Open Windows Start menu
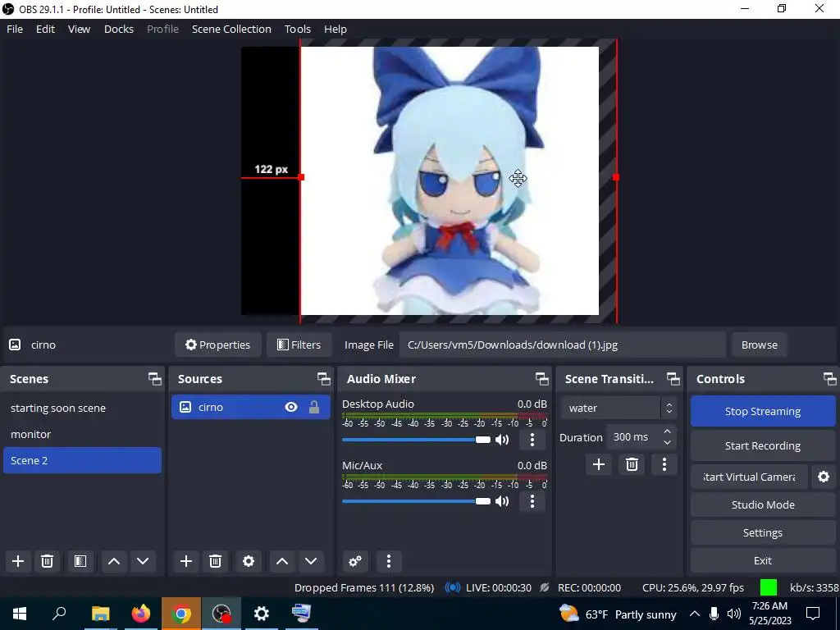 pyautogui.click(x=20, y=614)
